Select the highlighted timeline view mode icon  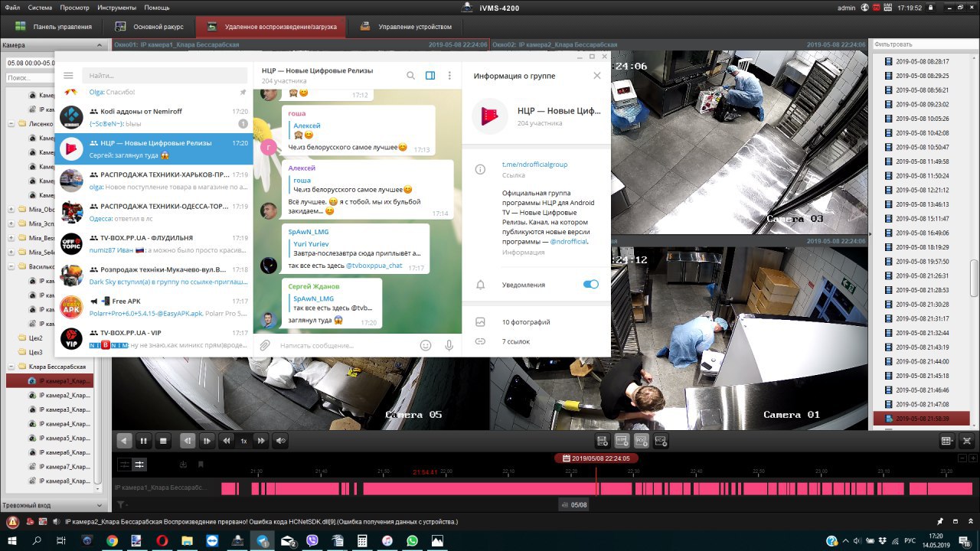pos(139,464)
